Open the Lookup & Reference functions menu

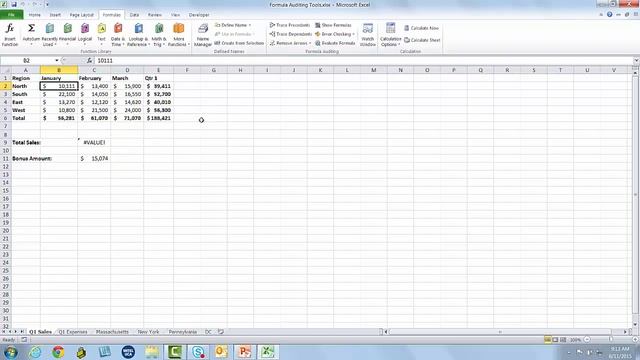pyautogui.click(x=138, y=35)
